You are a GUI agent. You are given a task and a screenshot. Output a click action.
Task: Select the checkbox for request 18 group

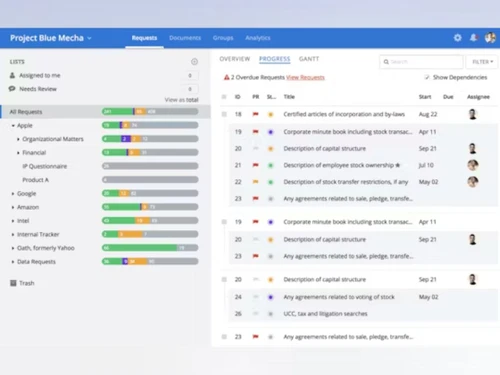pos(224,114)
